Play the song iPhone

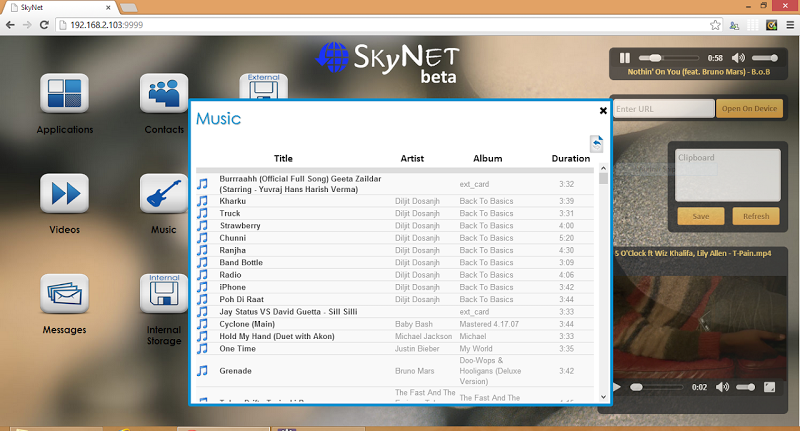[233, 287]
